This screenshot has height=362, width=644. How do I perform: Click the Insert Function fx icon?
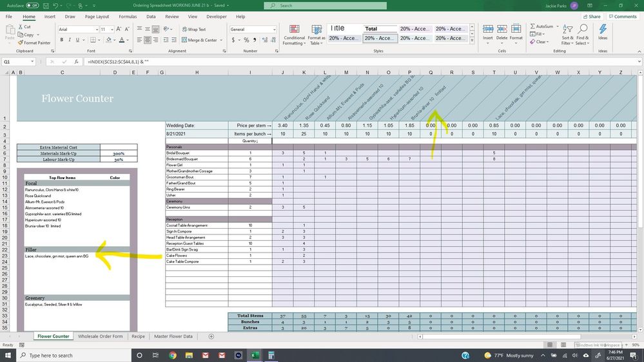[x=77, y=62]
